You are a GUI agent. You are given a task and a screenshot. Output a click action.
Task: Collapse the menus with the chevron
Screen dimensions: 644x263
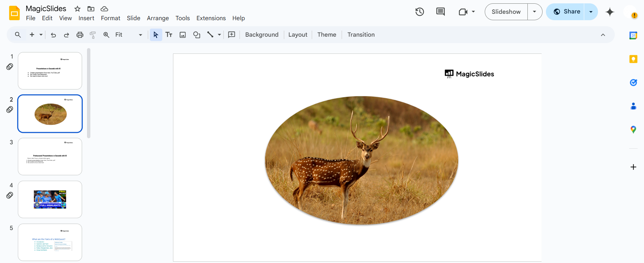coord(603,35)
